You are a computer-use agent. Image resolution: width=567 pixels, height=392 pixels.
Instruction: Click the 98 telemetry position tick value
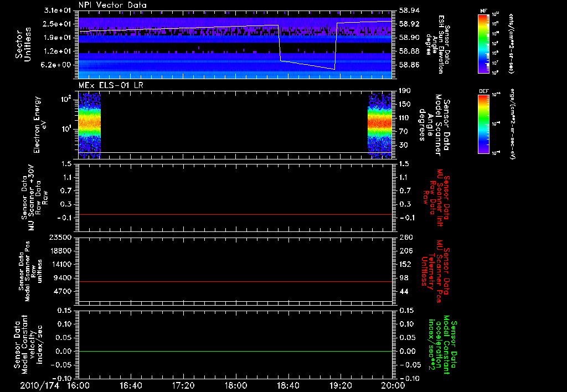(x=404, y=278)
